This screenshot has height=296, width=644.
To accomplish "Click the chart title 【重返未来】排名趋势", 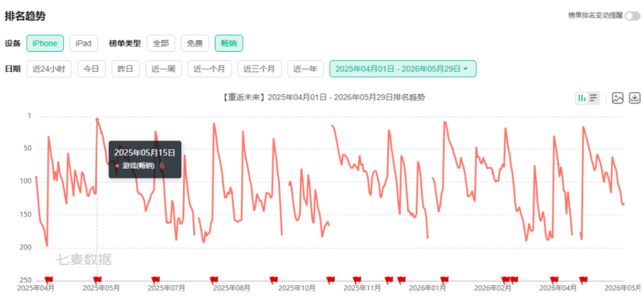I will [x=323, y=97].
